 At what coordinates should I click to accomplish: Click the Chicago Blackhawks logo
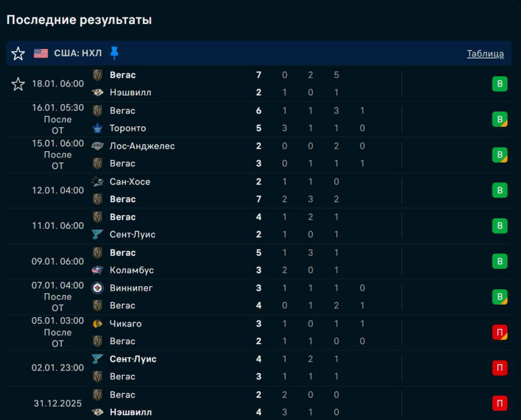[97, 324]
